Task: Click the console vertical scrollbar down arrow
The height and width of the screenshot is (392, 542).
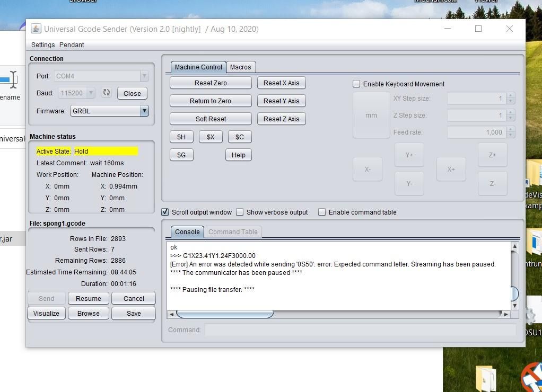Action: (515, 306)
